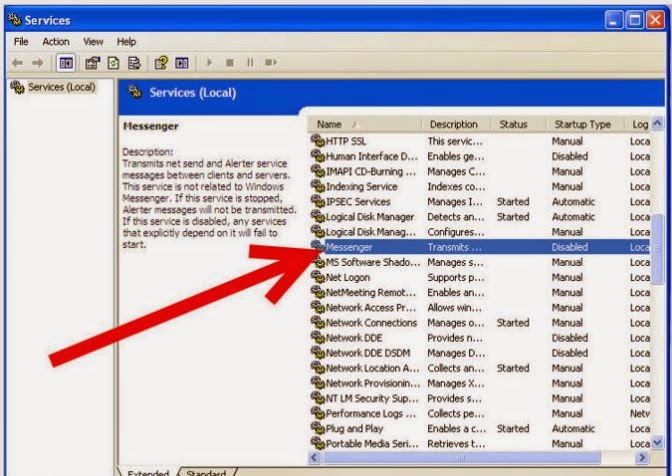This screenshot has height=476, width=672.
Task: Sort by the Description column header
Action: pyautogui.click(x=456, y=124)
